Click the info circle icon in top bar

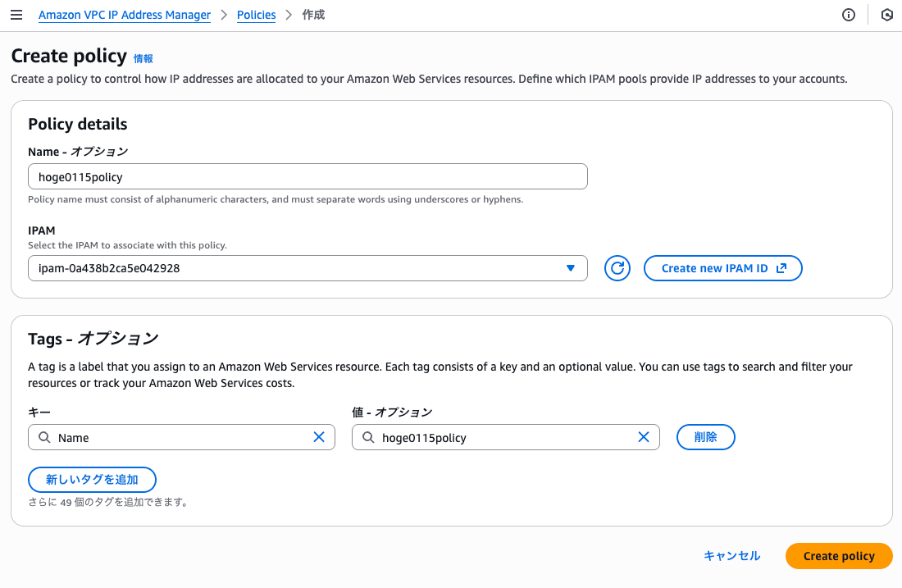coord(849,15)
